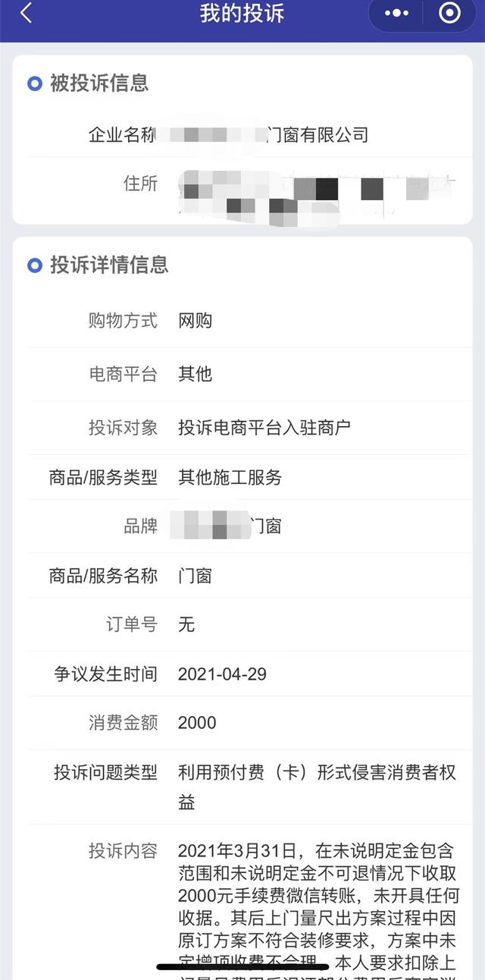Viewport: 485px width, 980px height.
Task: Tap 其他施工服务 service type value
Action: coord(230,477)
